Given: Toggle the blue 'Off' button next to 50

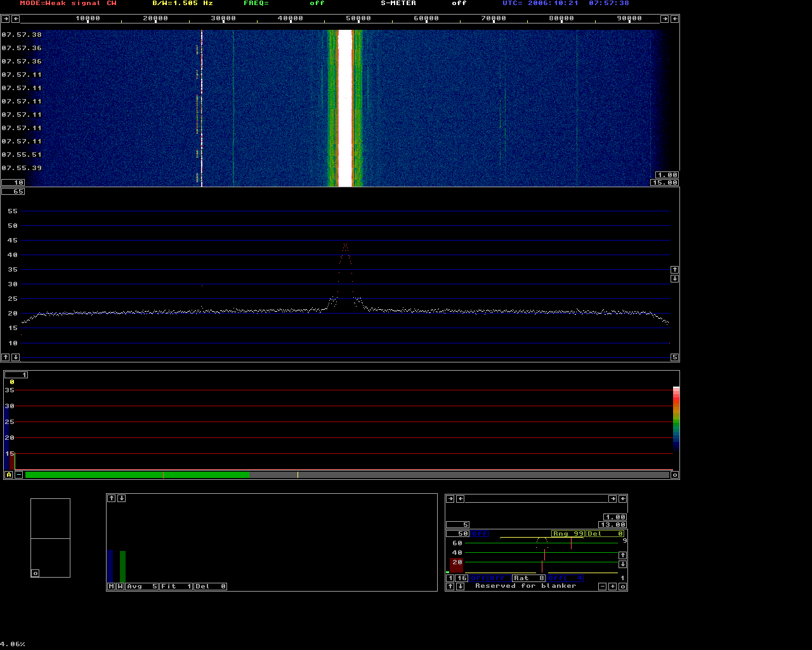Looking at the screenshot, I should tap(480, 534).
